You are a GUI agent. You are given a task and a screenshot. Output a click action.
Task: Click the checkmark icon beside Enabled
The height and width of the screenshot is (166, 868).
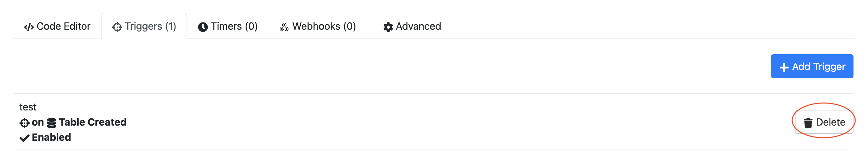pos(24,138)
